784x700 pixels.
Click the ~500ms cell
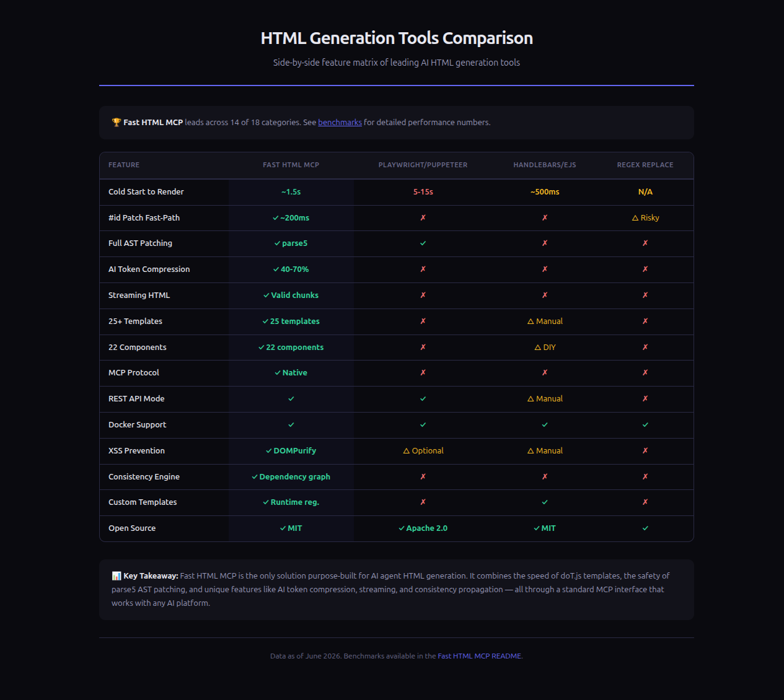[x=545, y=192]
